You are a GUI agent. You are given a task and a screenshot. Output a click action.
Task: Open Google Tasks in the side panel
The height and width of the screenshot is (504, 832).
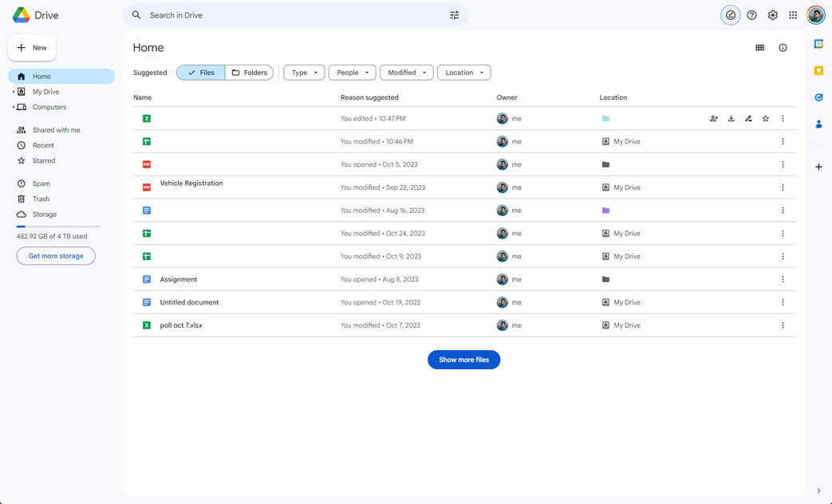pos(818,97)
